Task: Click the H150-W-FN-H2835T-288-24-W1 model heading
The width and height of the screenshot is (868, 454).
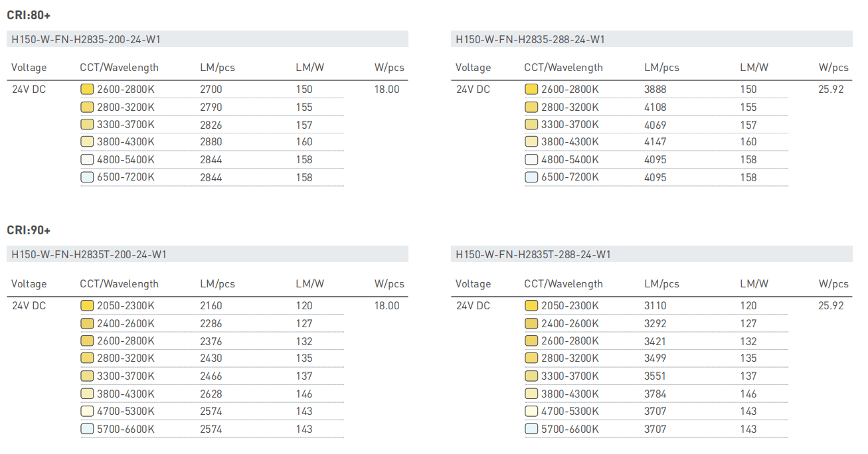Action: (533, 254)
